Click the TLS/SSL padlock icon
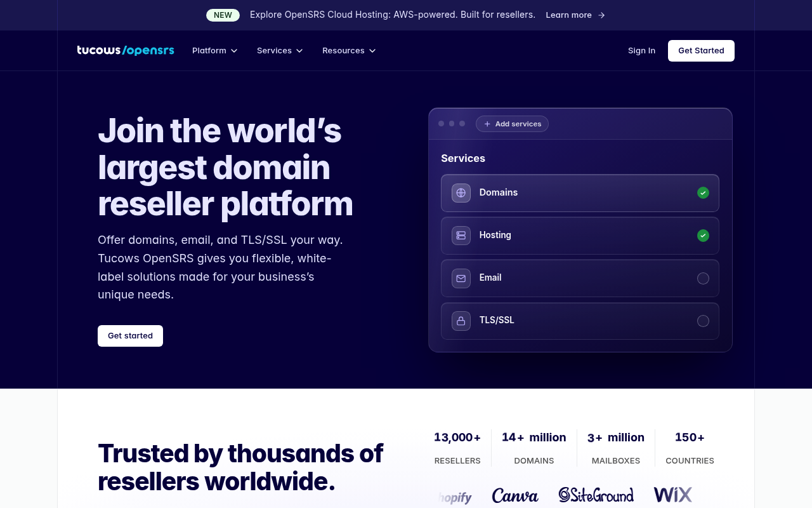The image size is (812, 508). pos(461,321)
